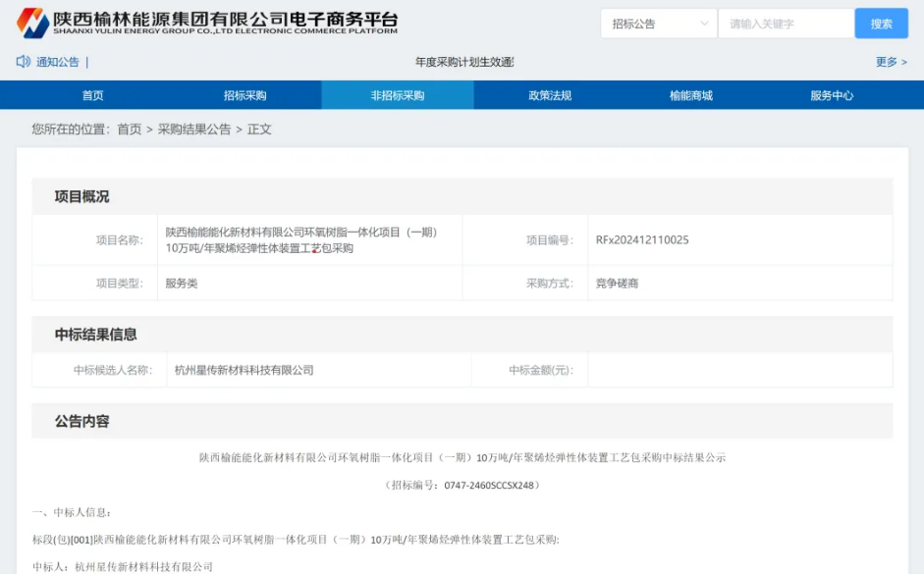Open the 榆能商城 nav tab
This screenshot has height=574, width=924.
pyautogui.click(x=690, y=95)
